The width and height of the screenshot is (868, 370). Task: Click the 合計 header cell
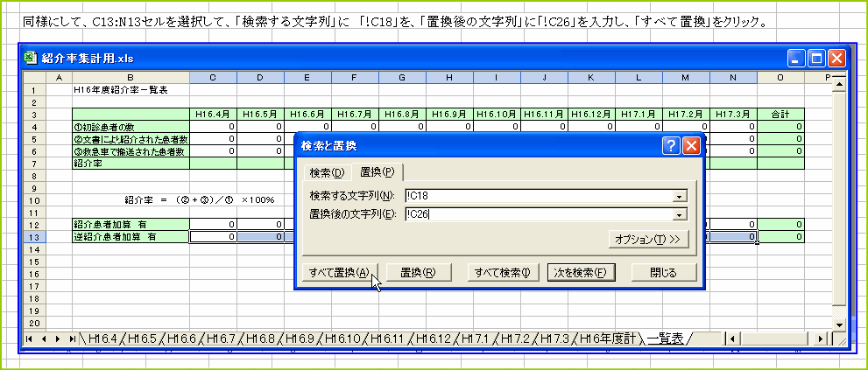pyautogui.click(x=780, y=115)
